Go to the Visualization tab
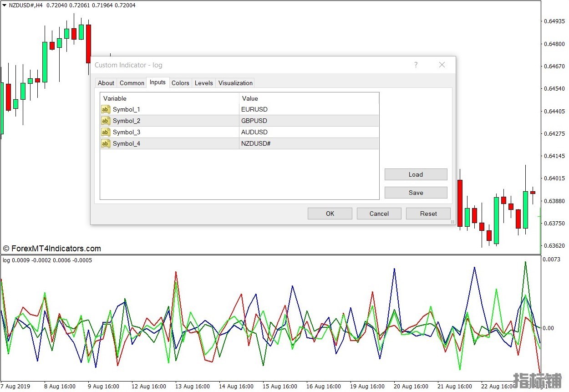569x392 pixels. pos(235,83)
